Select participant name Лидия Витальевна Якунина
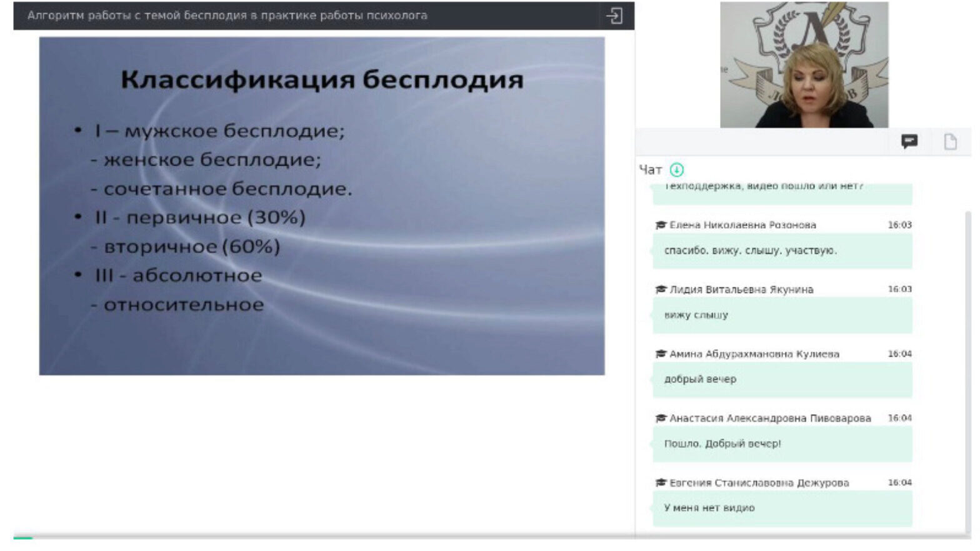Screen dimensions: 980x551 point(741,289)
